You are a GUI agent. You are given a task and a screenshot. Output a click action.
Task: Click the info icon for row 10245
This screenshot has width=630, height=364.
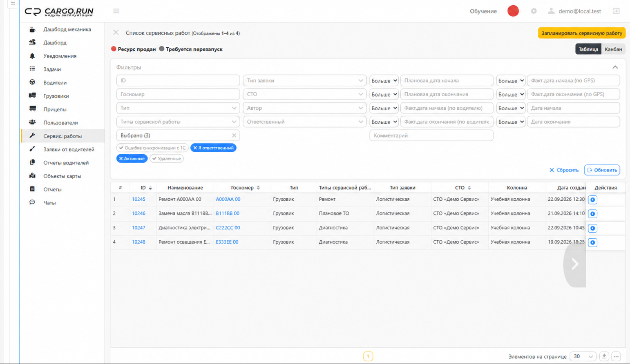point(592,200)
